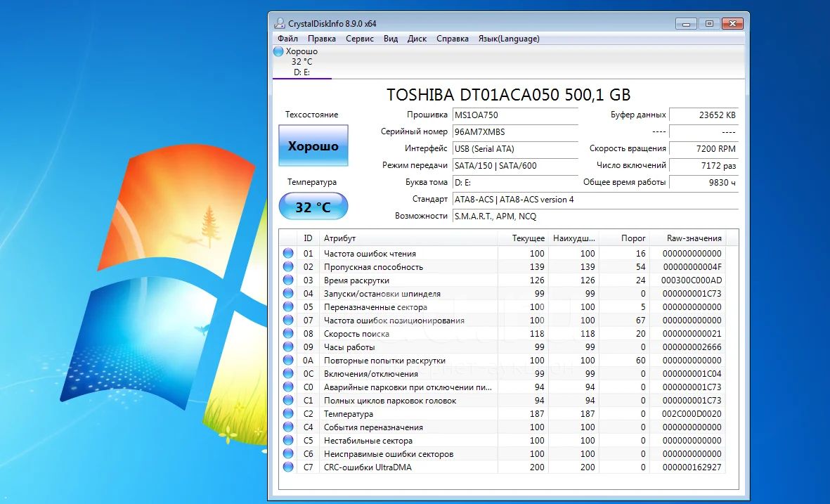Select the D: E: disk tab
This screenshot has width=830, height=504.
coord(301,62)
